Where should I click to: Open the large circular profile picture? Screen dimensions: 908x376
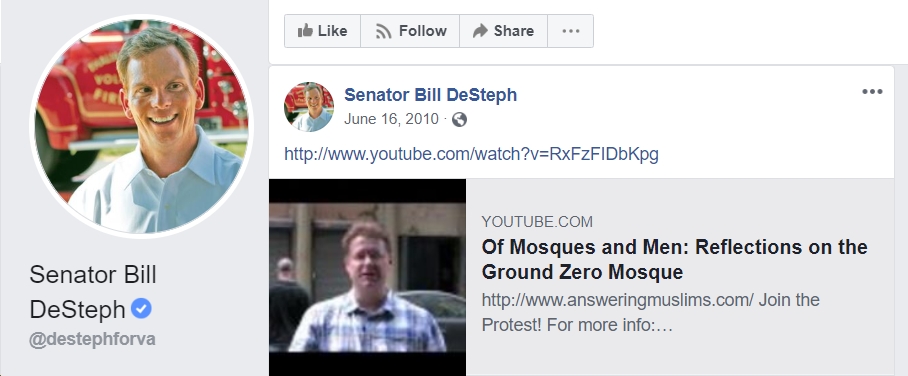(x=141, y=126)
